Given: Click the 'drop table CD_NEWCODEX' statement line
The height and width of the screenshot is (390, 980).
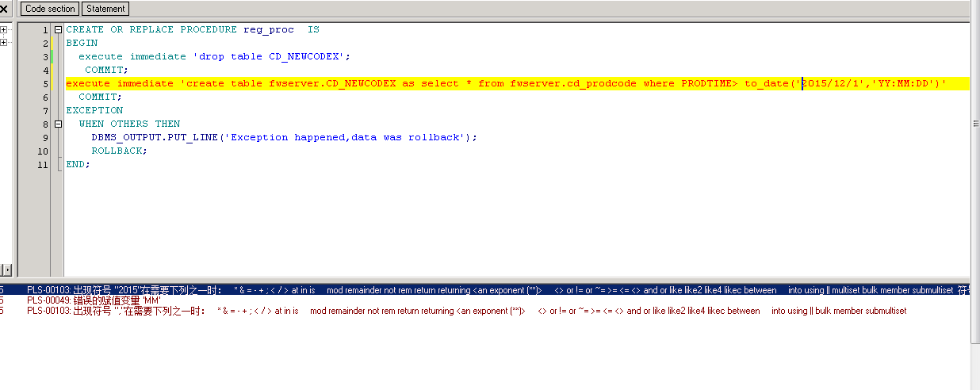Looking at the screenshot, I should click(x=214, y=57).
